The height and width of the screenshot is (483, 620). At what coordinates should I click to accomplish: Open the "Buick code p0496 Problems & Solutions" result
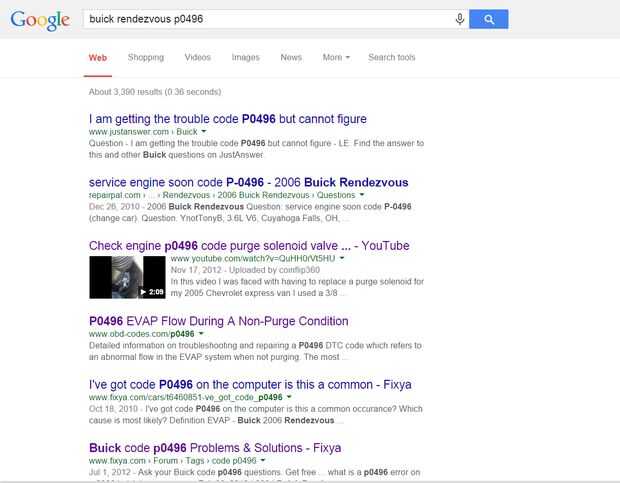tap(215, 447)
